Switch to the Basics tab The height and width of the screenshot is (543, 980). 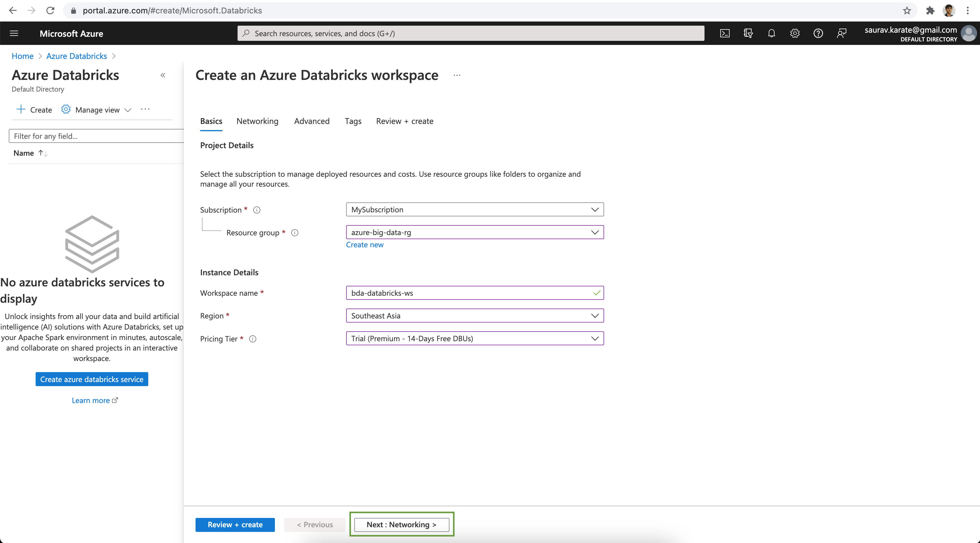[211, 121]
